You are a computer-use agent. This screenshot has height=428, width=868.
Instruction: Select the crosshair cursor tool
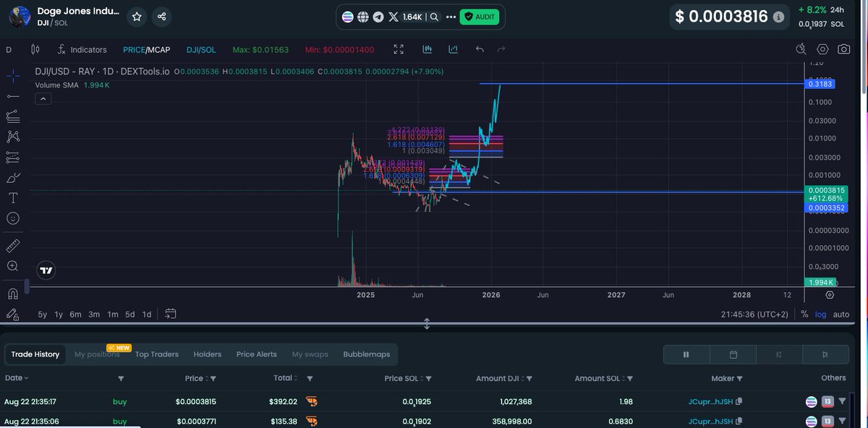click(12, 75)
